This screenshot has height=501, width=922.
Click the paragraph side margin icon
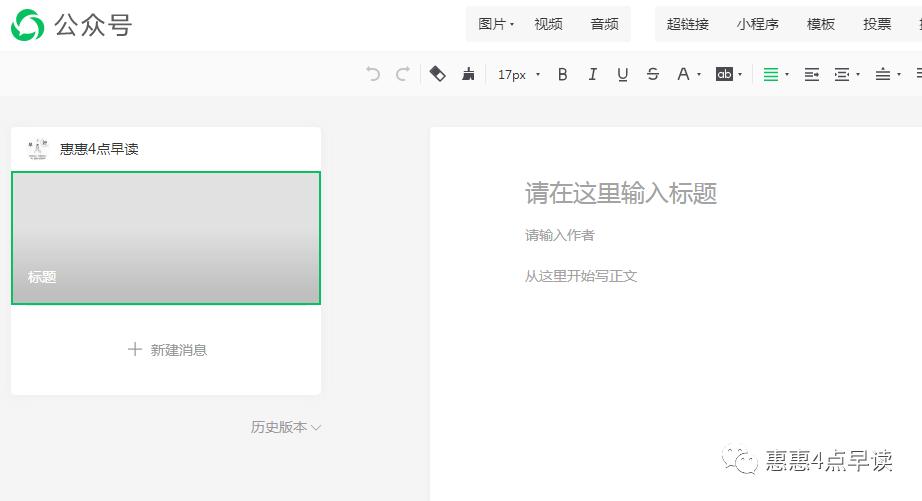[842, 75]
